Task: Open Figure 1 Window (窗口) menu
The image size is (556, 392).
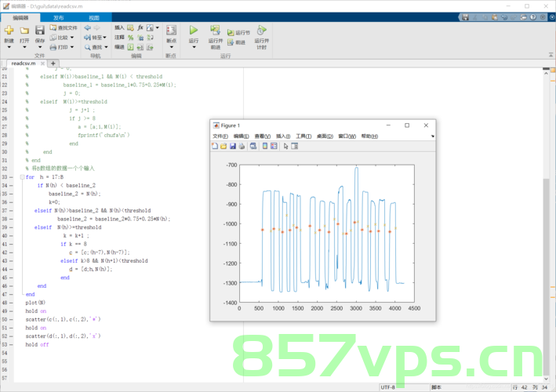Action: [347, 136]
